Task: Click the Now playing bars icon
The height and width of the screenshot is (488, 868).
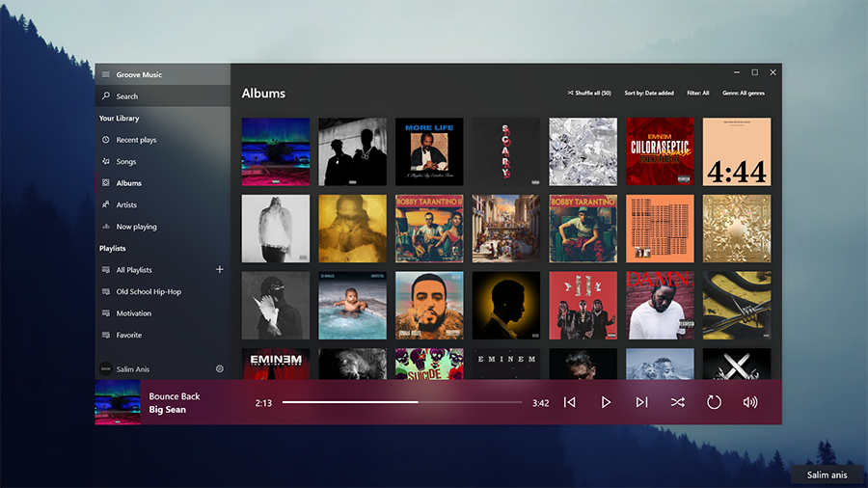Action: coord(106,227)
